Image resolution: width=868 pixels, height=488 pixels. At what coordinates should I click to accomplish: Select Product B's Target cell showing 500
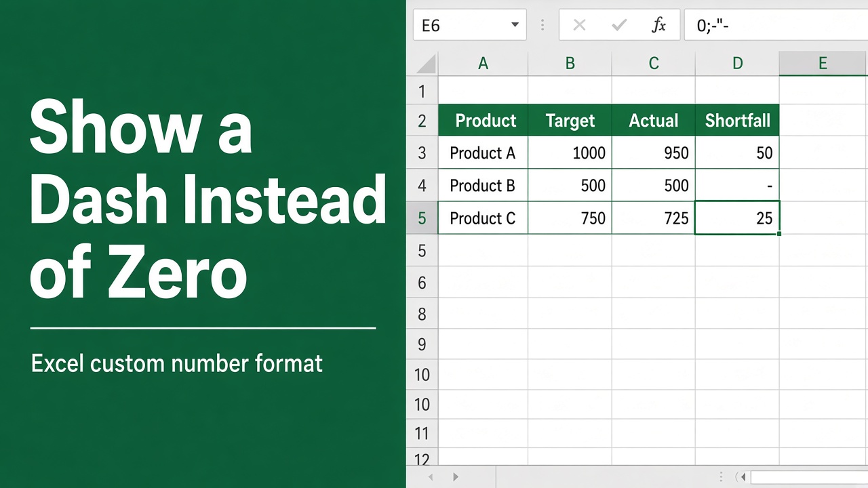coord(570,186)
